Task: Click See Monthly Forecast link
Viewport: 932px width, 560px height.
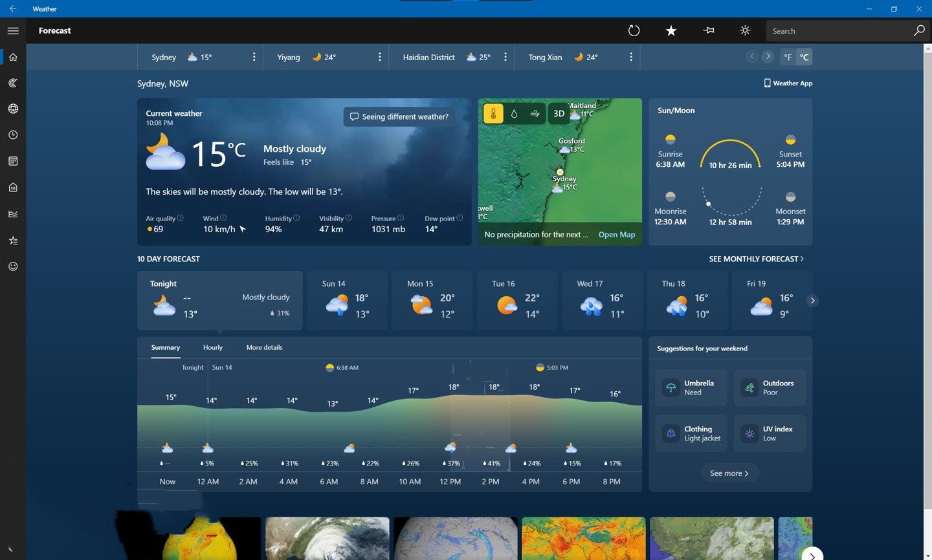Action: (x=756, y=259)
